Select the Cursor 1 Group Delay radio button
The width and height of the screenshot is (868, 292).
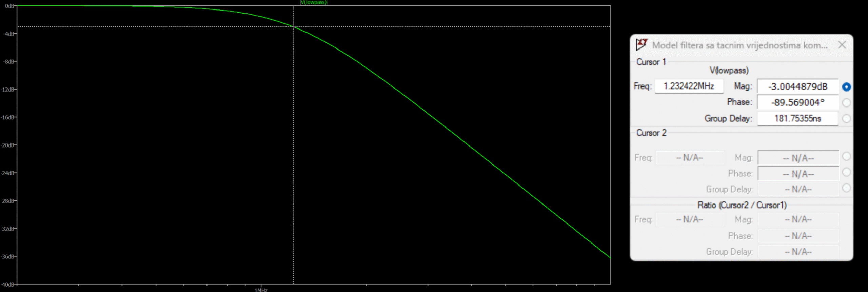(846, 119)
